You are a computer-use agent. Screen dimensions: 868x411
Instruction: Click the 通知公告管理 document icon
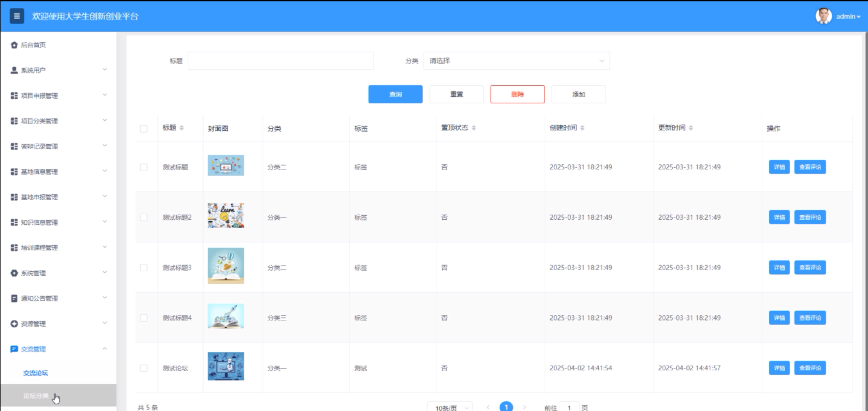[x=14, y=298]
